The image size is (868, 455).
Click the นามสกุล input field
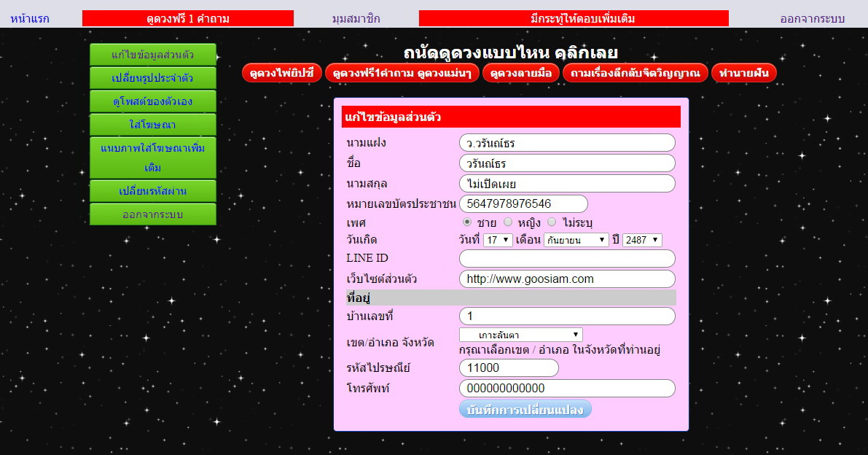coord(568,184)
